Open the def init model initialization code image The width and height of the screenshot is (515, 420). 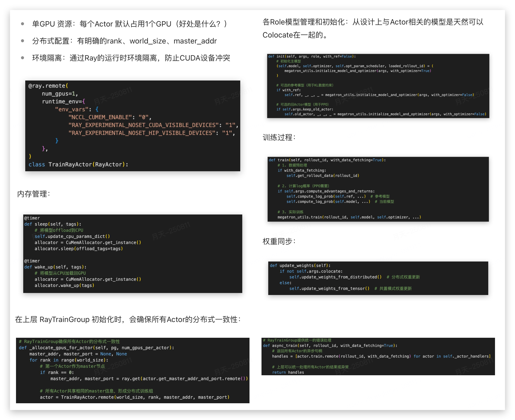[378, 86]
